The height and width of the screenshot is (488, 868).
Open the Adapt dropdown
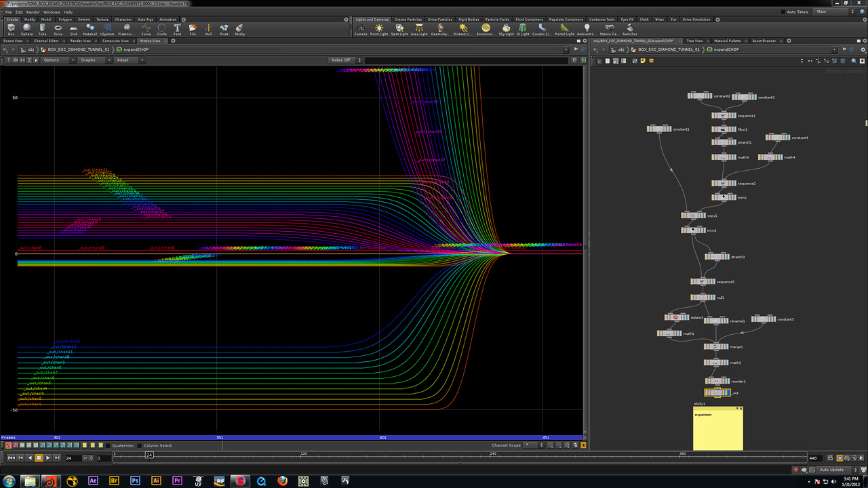[x=127, y=60]
